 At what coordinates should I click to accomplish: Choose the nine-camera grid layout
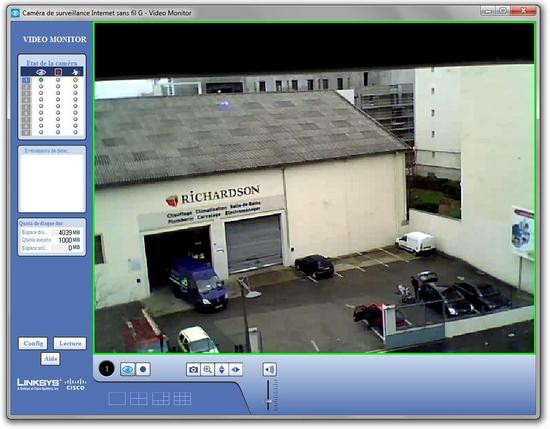pos(182,399)
